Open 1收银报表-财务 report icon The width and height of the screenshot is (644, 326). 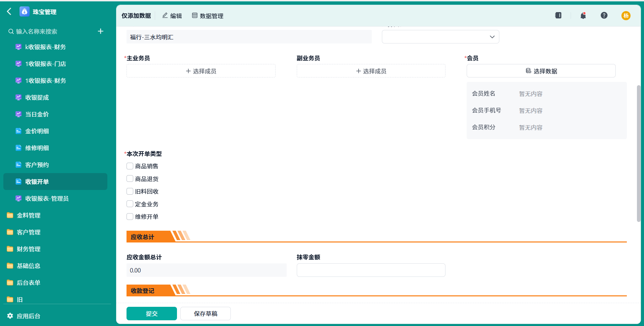(x=19, y=80)
